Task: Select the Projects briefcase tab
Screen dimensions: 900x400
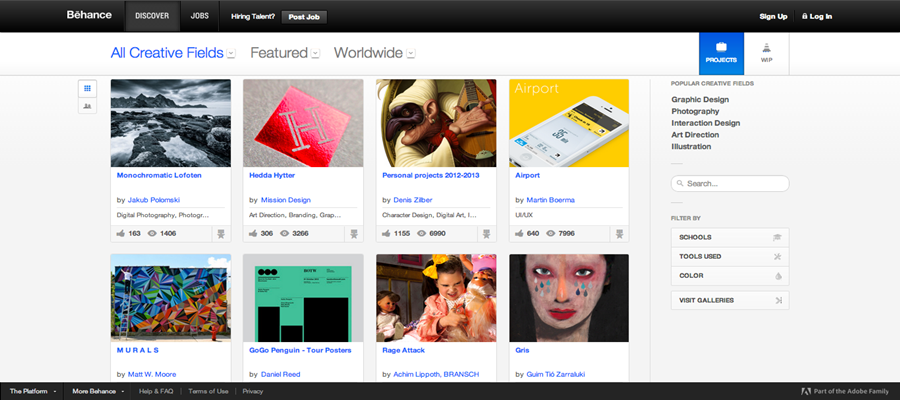Action: [x=721, y=52]
